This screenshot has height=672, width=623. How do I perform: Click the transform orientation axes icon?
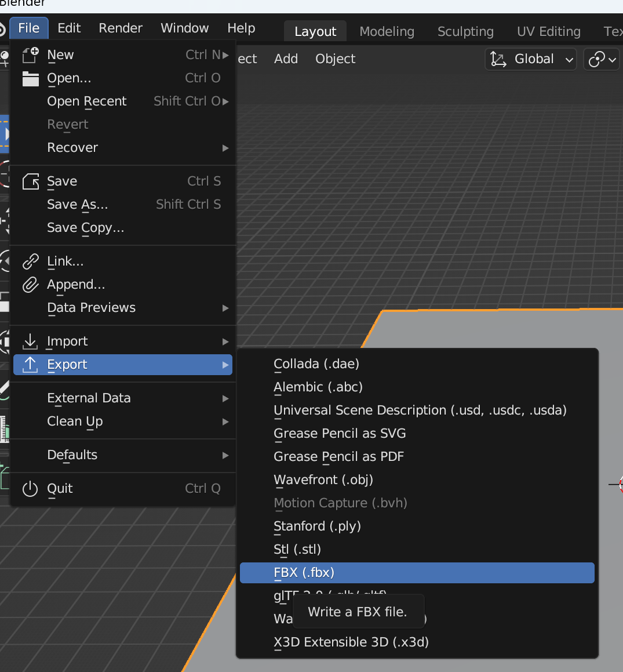point(498,59)
